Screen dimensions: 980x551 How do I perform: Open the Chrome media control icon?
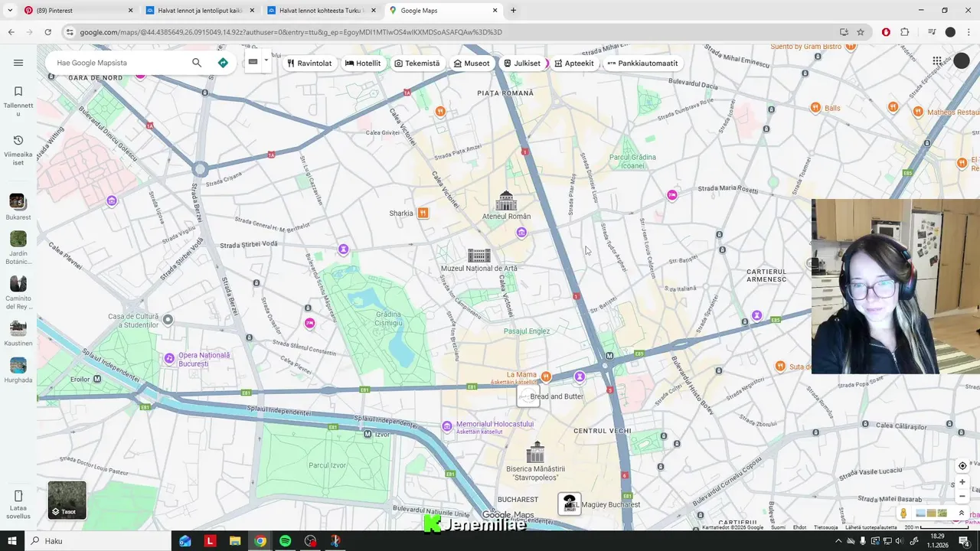932,32
